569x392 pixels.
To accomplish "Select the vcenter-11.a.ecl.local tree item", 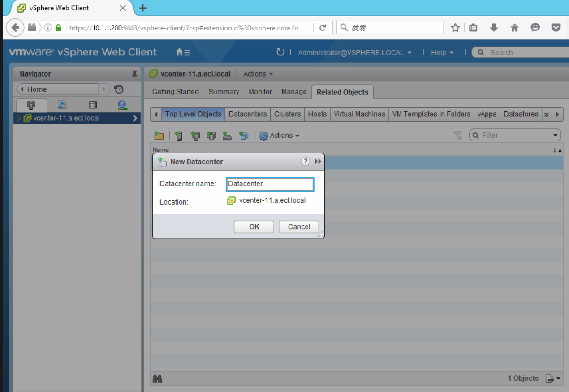I will click(77, 119).
